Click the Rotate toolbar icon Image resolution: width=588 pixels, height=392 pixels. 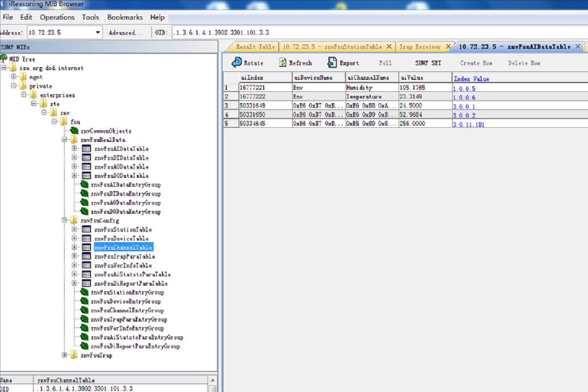(x=237, y=63)
